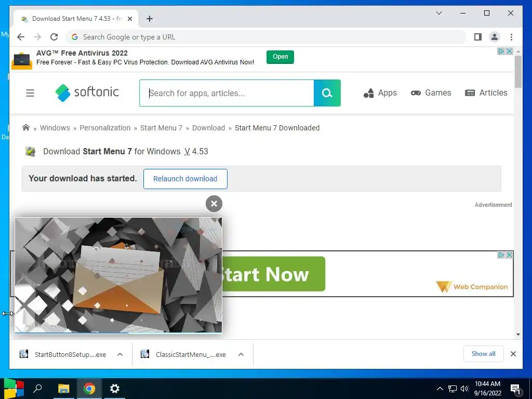Click the magnifier search button
The width and height of the screenshot is (532, 399).
tap(327, 93)
